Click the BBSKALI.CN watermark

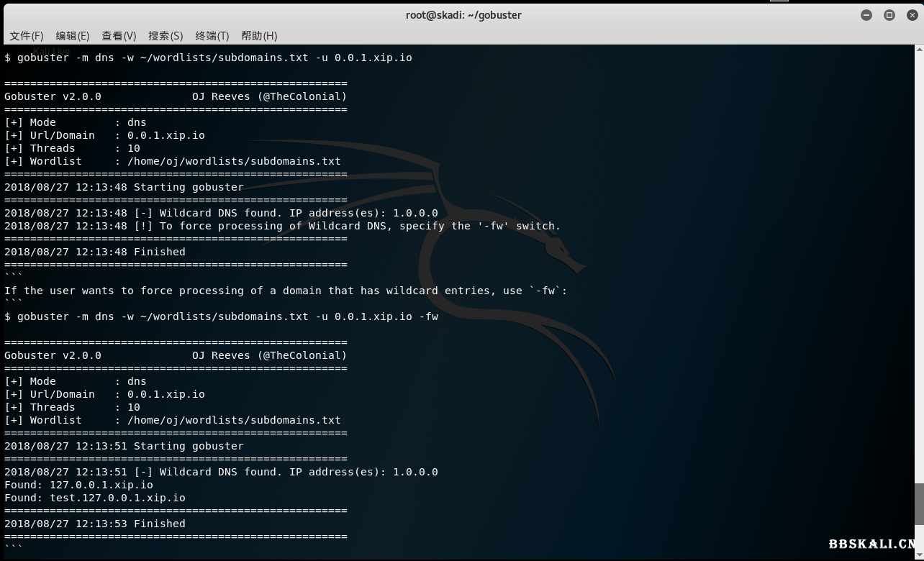(872, 544)
